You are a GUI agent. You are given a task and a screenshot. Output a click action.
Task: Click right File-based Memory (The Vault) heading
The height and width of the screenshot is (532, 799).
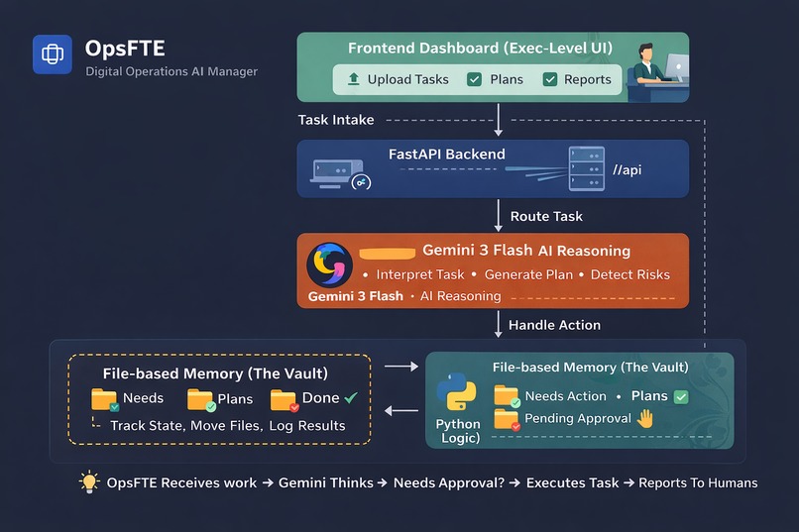pyautogui.click(x=590, y=368)
